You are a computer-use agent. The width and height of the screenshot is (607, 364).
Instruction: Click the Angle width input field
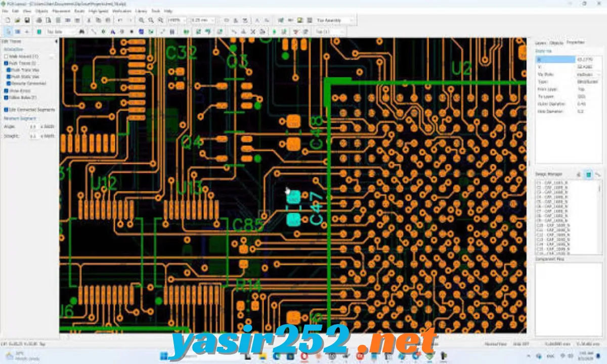pyautogui.click(x=33, y=126)
